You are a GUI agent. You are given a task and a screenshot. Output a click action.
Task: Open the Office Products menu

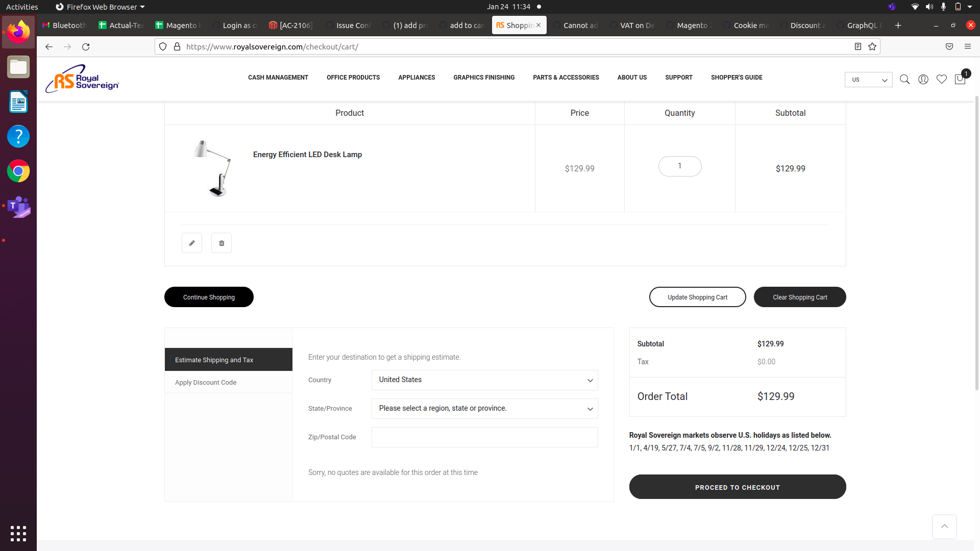coord(353,78)
